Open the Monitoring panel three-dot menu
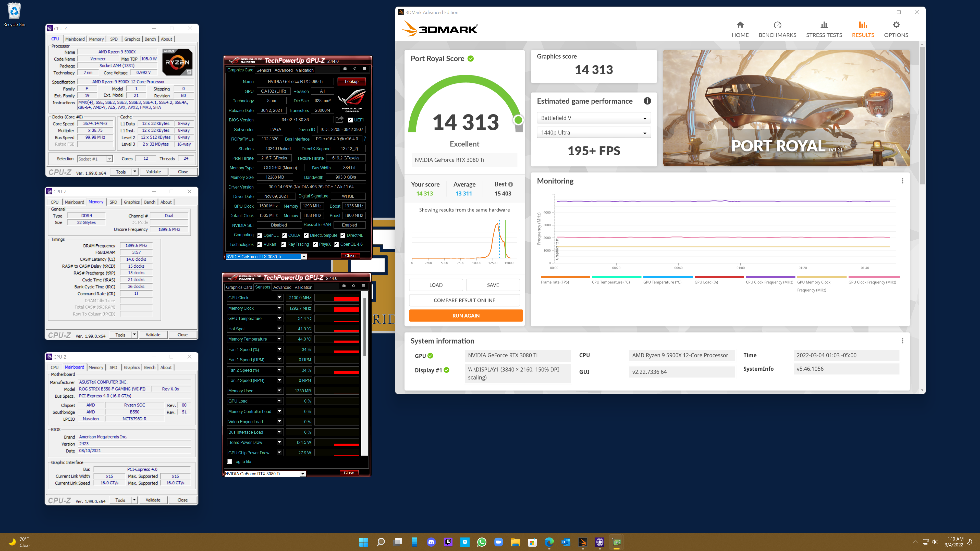The height and width of the screenshot is (551, 980). coord(902,181)
